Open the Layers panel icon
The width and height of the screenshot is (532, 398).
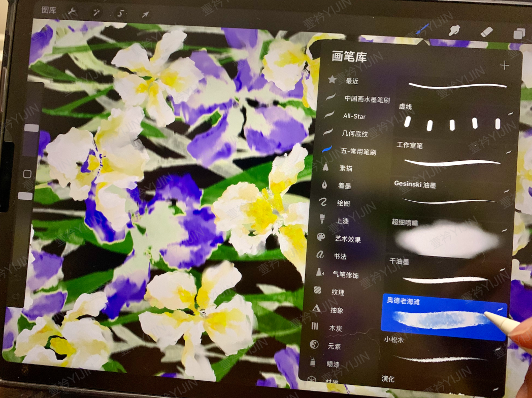pos(519,33)
